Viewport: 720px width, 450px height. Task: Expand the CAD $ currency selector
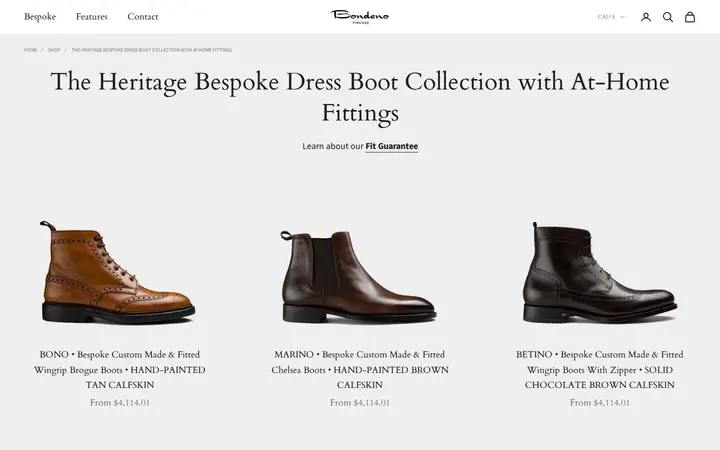coord(611,17)
